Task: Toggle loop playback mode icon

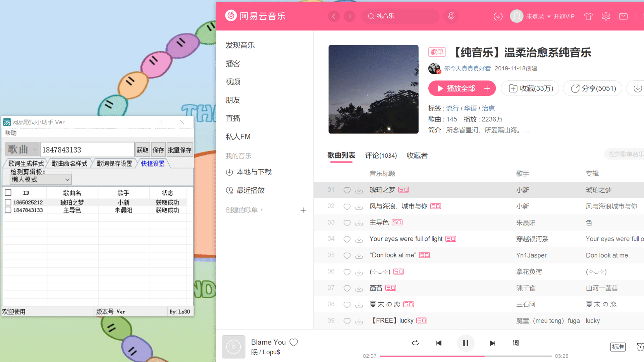Action: pos(415,343)
